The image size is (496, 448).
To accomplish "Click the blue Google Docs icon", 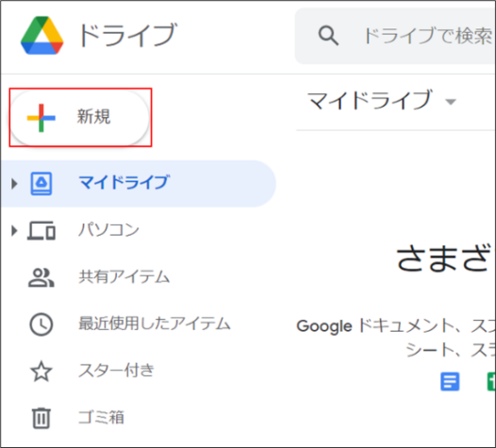I will pos(450,381).
